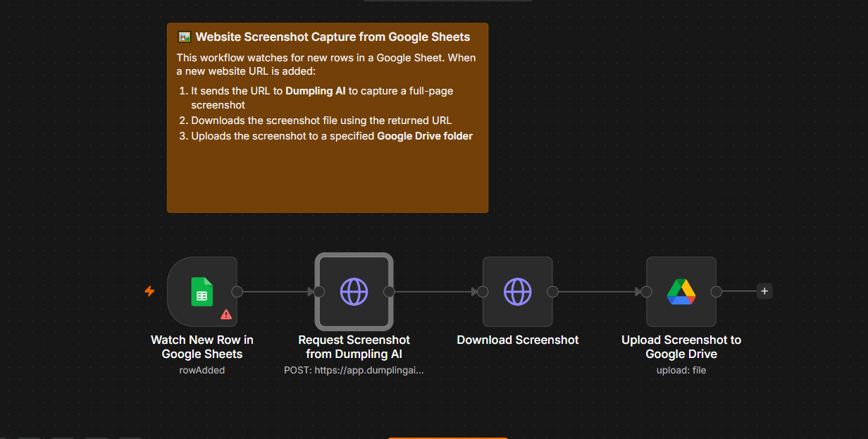Add a node with the plus button
The height and width of the screenshot is (439, 868).
tap(764, 291)
